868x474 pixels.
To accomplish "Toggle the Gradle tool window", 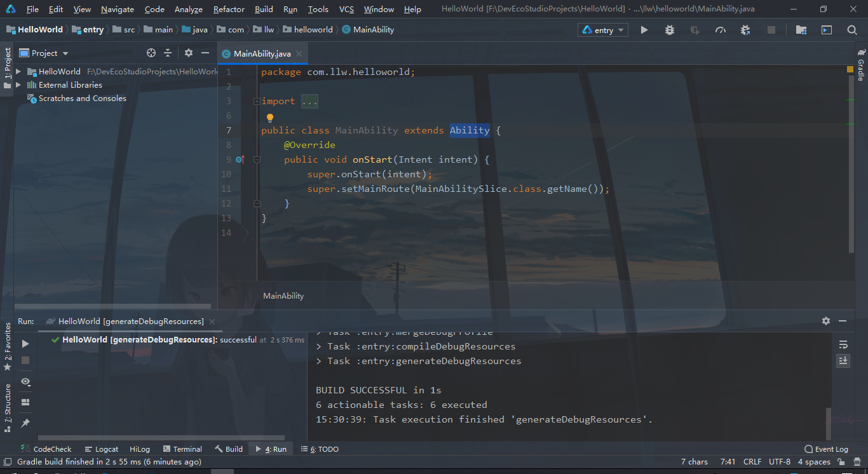I will (x=860, y=65).
